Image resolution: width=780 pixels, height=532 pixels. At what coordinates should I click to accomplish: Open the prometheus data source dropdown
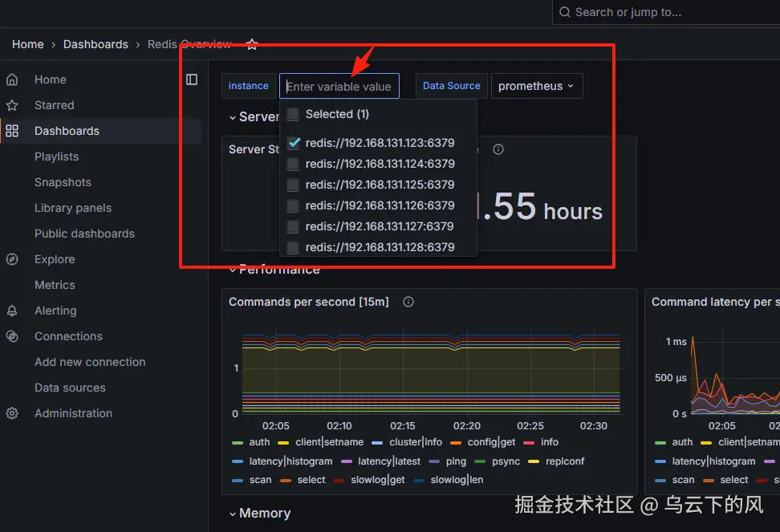(x=536, y=86)
